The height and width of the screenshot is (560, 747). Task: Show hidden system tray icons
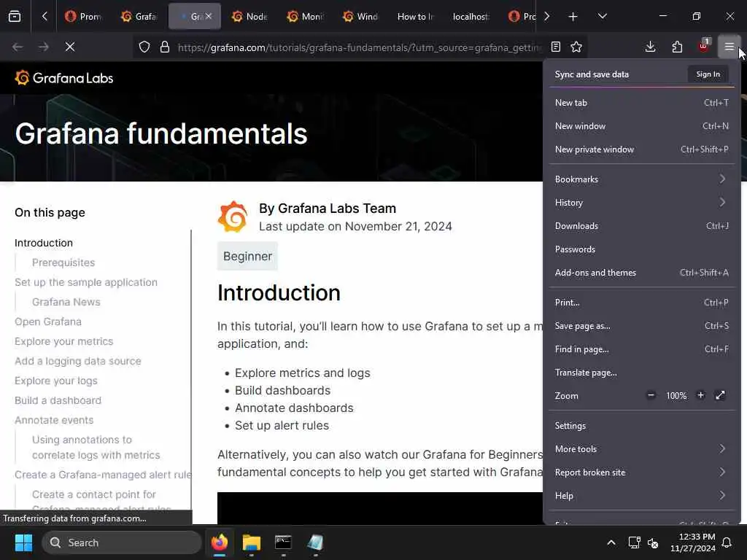611,542
